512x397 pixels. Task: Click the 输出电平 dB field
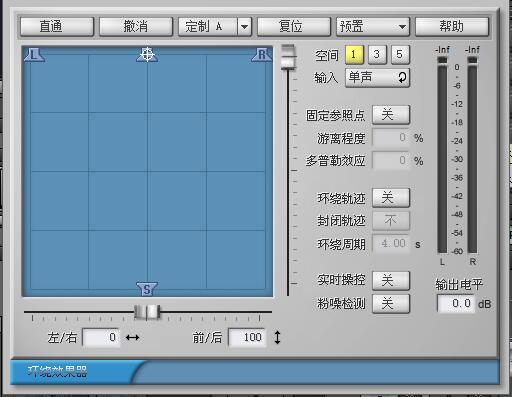(456, 303)
